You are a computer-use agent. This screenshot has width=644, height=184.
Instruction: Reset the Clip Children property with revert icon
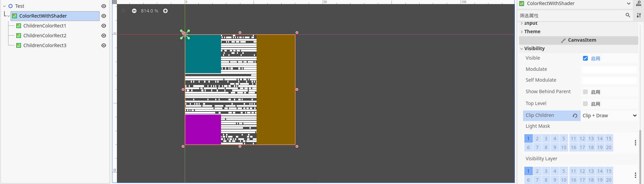point(575,116)
